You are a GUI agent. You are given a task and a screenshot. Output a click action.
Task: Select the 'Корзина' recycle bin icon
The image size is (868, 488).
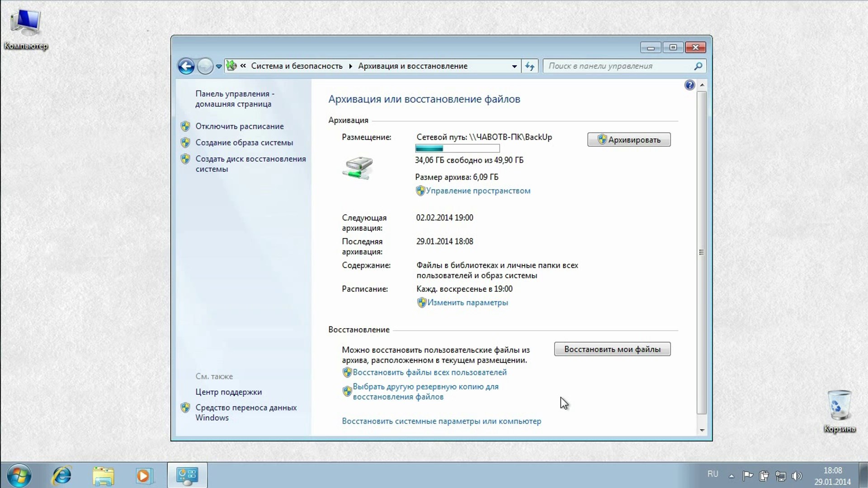840,411
